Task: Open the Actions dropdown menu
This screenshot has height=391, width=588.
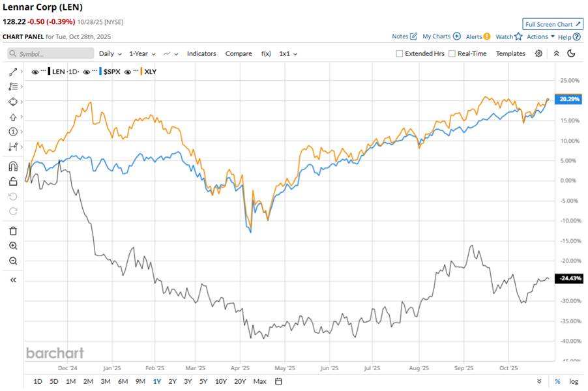Action: click(x=540, y=36)
